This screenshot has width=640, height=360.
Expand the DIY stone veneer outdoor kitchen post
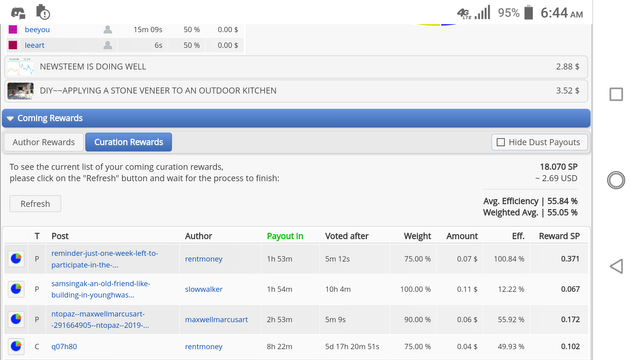point(296,91)
